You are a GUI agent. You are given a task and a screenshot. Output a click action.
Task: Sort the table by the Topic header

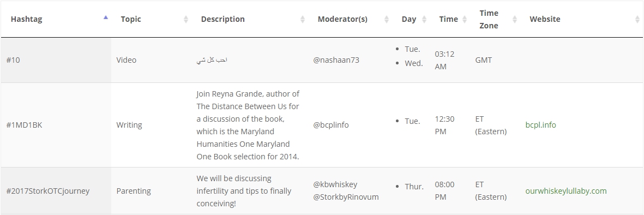click(x=131, y=19)
